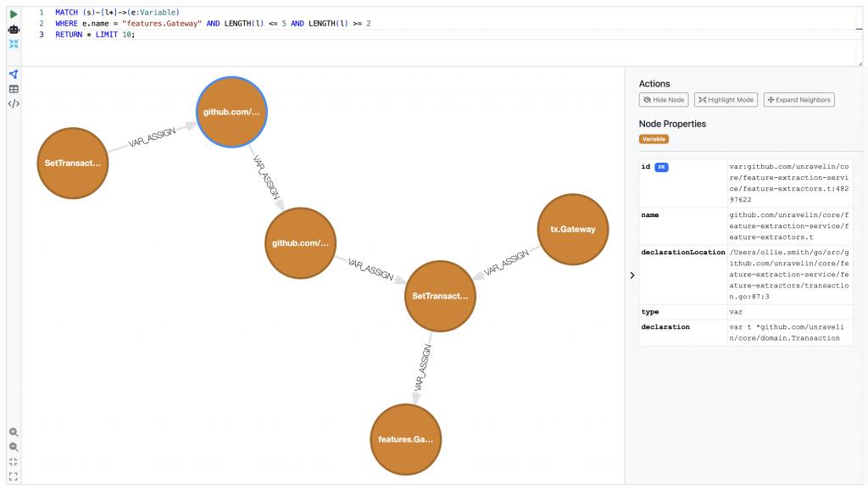Toggle Highlight Mode
Screen dimensions: 868x489
coord(725,100)
